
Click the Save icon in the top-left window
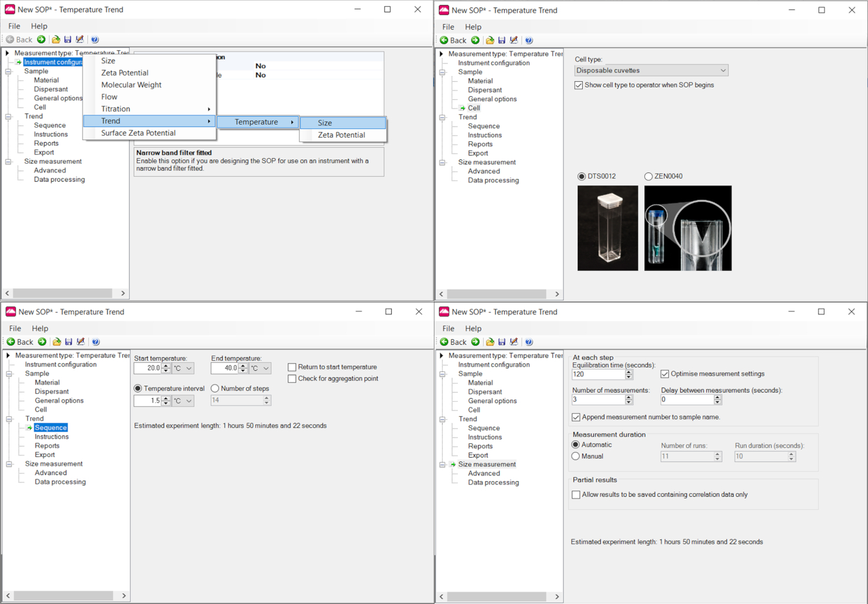pos(68,40)
